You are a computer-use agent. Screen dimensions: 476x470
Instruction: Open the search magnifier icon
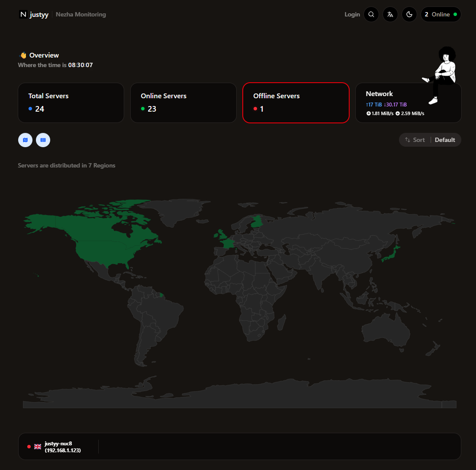(371, 14)
